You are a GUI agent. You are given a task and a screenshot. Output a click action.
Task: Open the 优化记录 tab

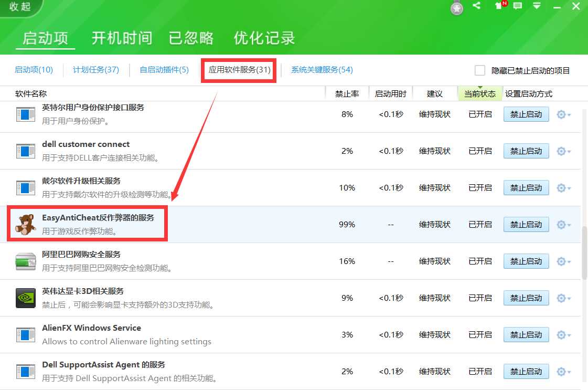pos(264,38)
